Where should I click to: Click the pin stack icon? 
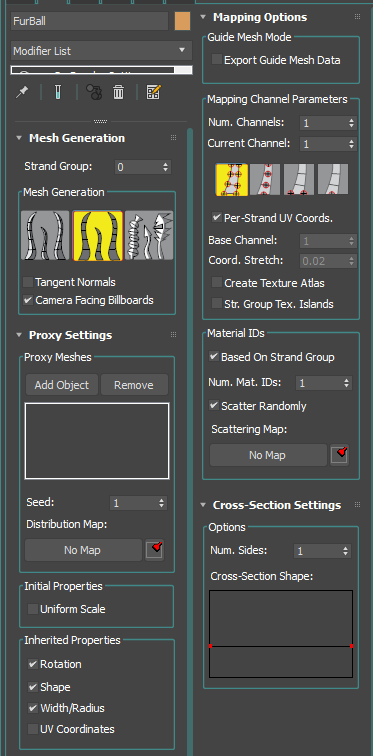tap(22, 92)
